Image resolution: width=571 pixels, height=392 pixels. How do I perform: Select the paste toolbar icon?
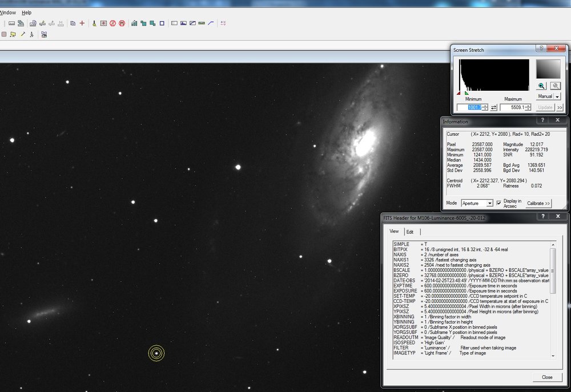73,23
